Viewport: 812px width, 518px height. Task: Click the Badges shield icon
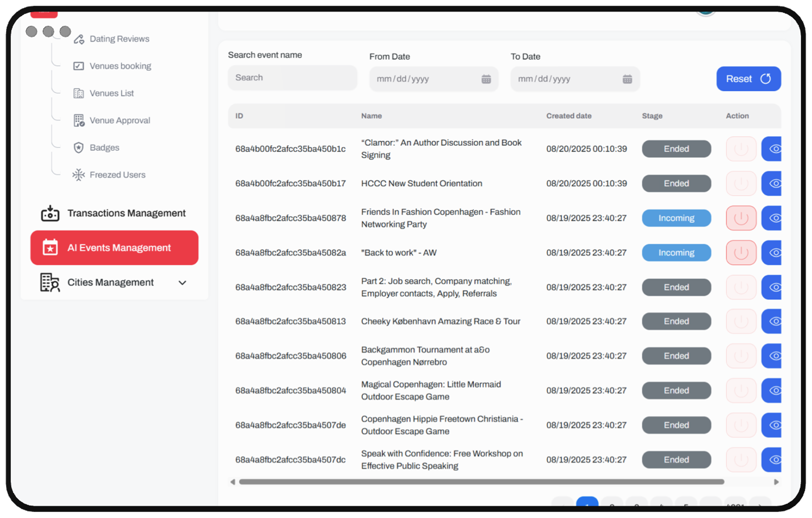point(79,147)
